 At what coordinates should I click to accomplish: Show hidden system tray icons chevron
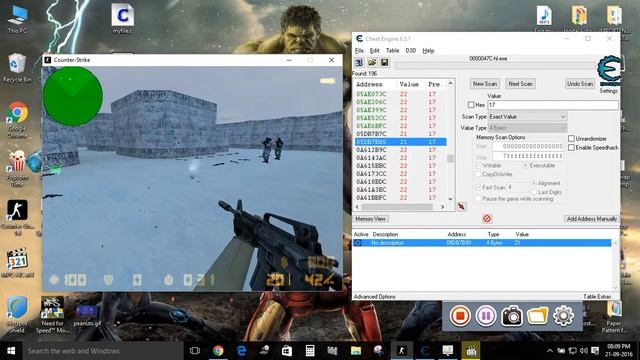pos(550,351)
